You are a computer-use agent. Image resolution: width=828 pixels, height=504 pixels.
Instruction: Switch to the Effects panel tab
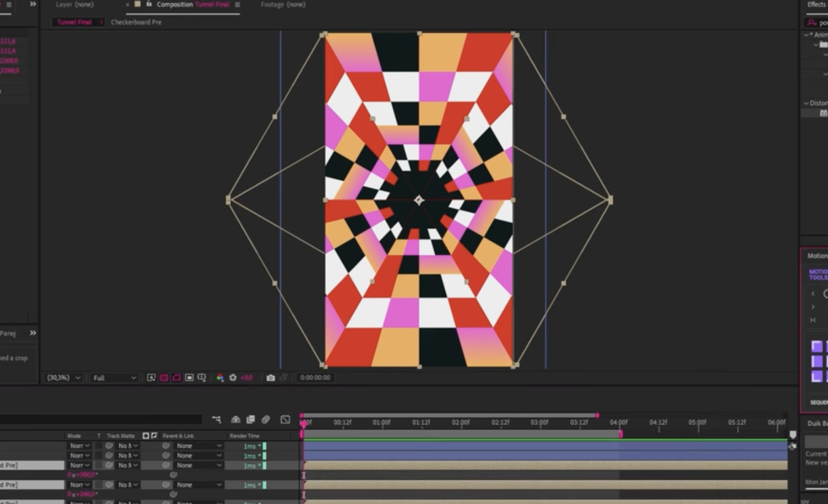pos(816,4)
